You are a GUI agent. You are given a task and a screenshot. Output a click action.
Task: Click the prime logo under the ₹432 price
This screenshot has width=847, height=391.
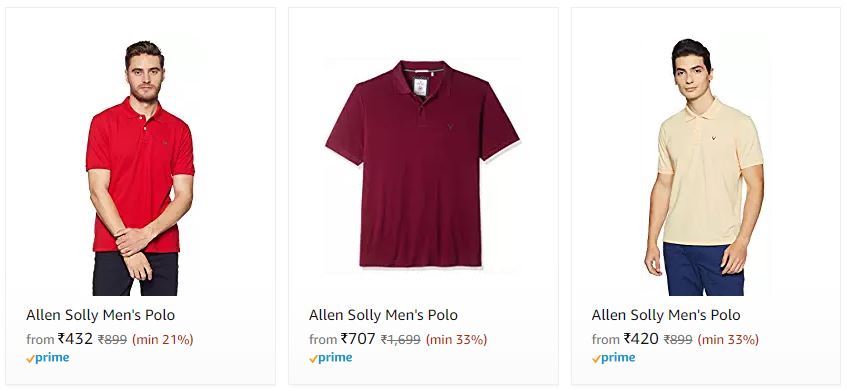click(48, 358)
